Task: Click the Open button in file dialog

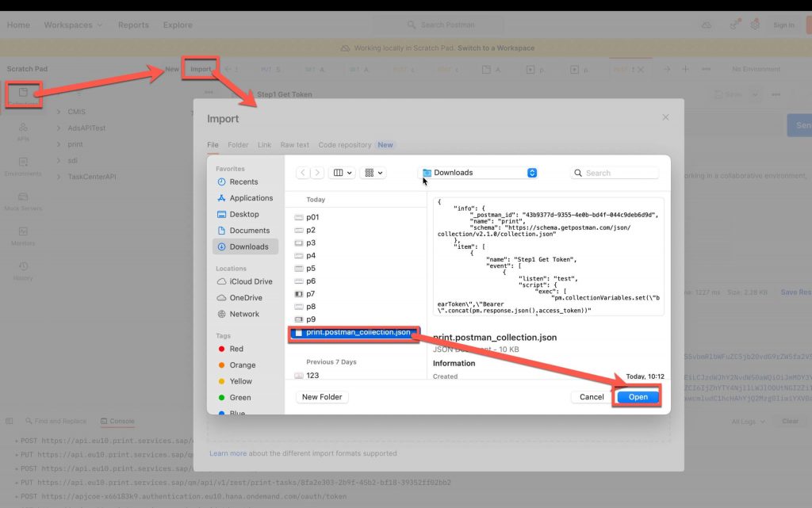Action: (x=638, y=397)
